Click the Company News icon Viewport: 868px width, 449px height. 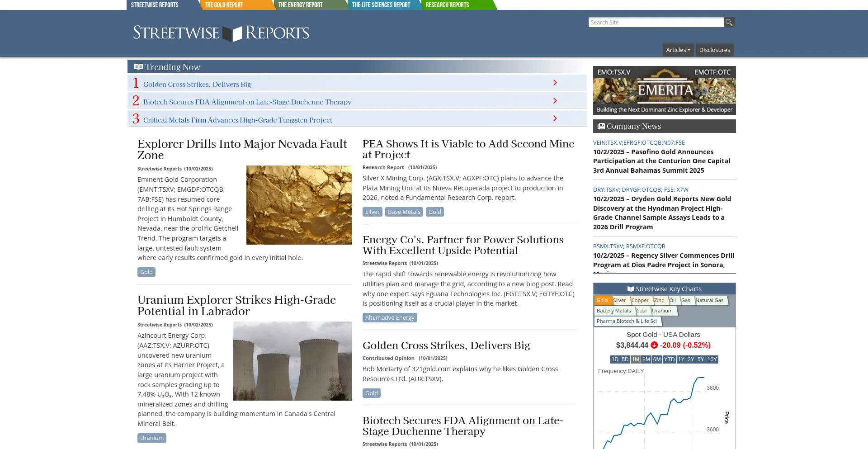pos(601,126)
